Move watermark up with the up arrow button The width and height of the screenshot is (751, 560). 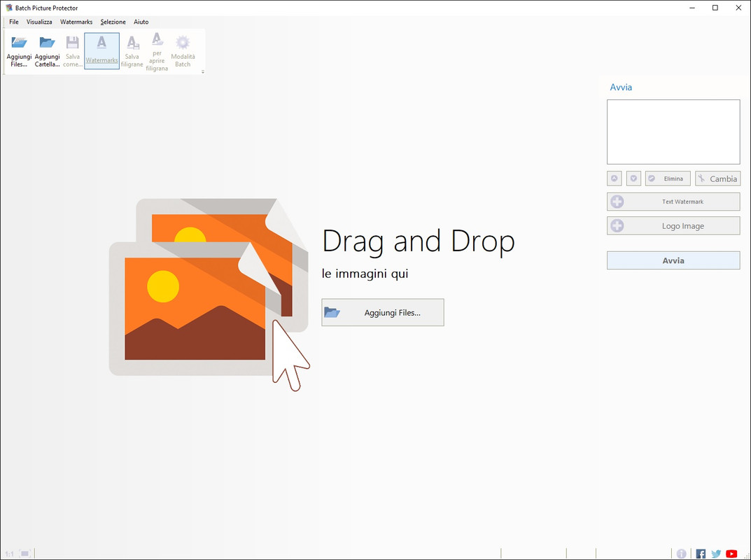[x=614, y=178]
